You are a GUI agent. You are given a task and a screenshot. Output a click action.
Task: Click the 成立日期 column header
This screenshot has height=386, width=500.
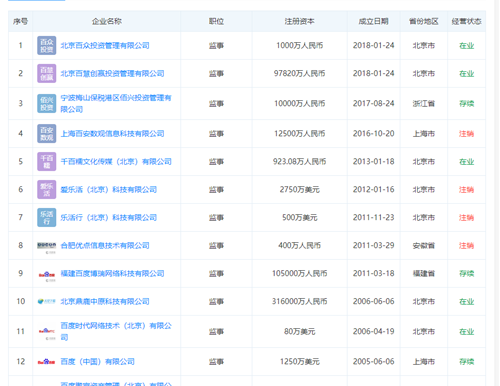374,22
